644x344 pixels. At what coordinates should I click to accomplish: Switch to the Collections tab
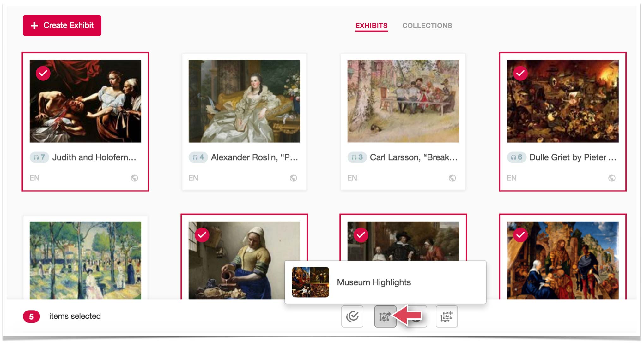click(427, 26)
